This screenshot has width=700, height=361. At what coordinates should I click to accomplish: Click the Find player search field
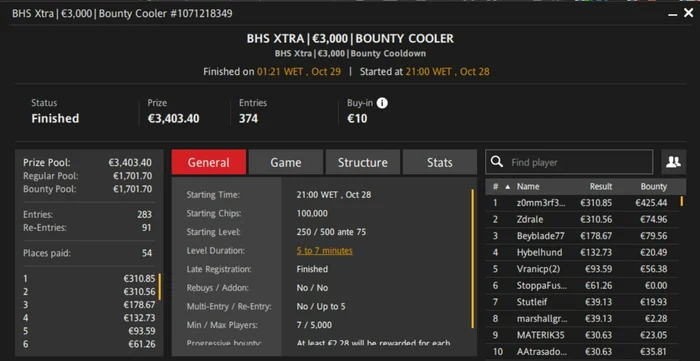pyautogui.click(x=569, y=162)
